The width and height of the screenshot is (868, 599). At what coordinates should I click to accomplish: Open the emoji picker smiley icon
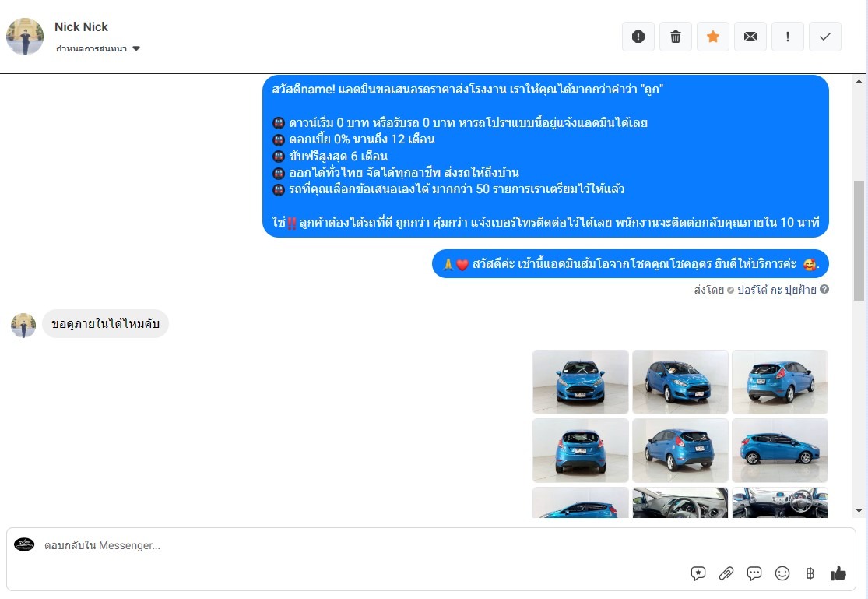[782, 573]
